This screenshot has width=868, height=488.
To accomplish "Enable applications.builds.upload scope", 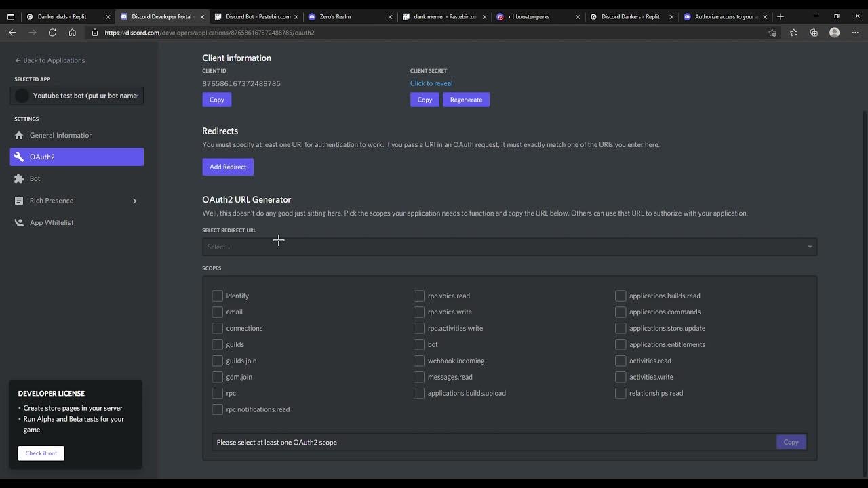I will tap(419, 393).
